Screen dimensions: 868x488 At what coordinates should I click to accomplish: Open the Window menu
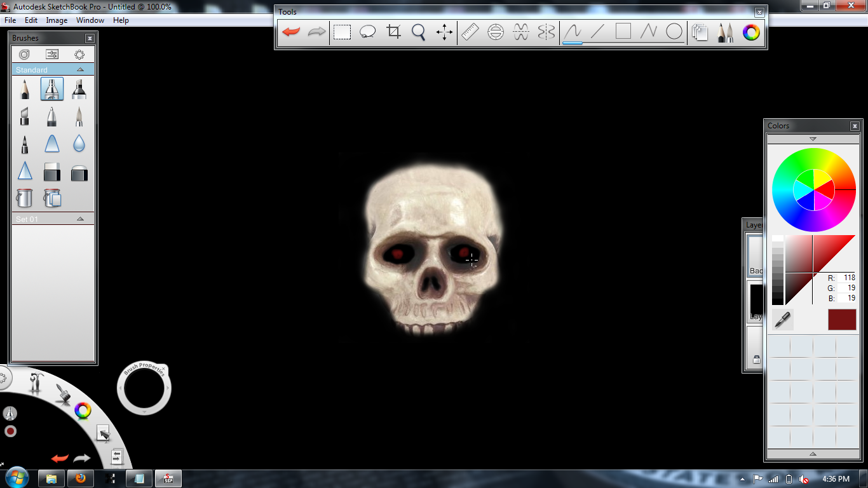(90, 20)
